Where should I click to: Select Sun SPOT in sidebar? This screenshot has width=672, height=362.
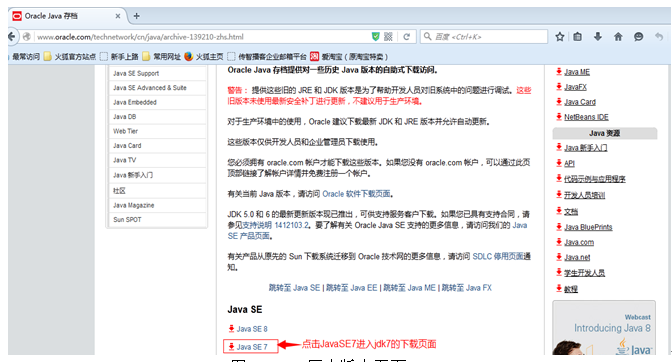(x=127, y=219)
